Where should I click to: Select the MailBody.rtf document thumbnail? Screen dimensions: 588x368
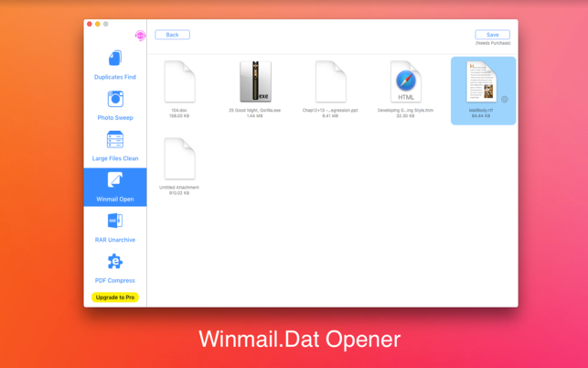pos(481,81)
